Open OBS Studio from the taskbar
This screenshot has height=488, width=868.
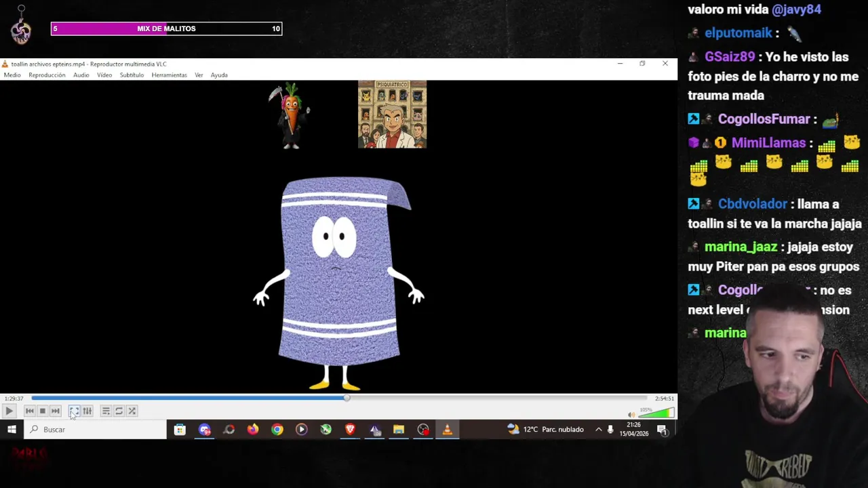click(423, 429)
